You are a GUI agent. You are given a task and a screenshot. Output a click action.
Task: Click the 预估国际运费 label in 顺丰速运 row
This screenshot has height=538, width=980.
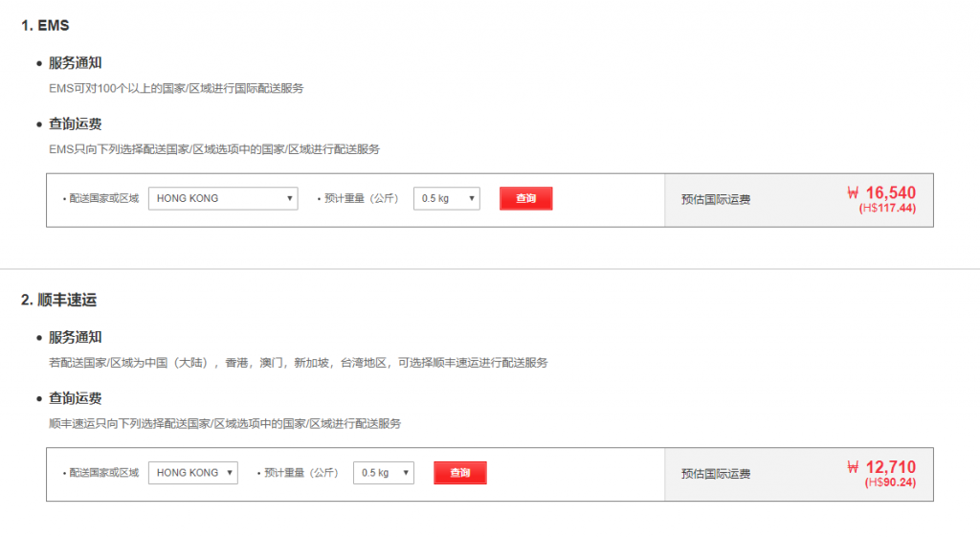point(716,474)
